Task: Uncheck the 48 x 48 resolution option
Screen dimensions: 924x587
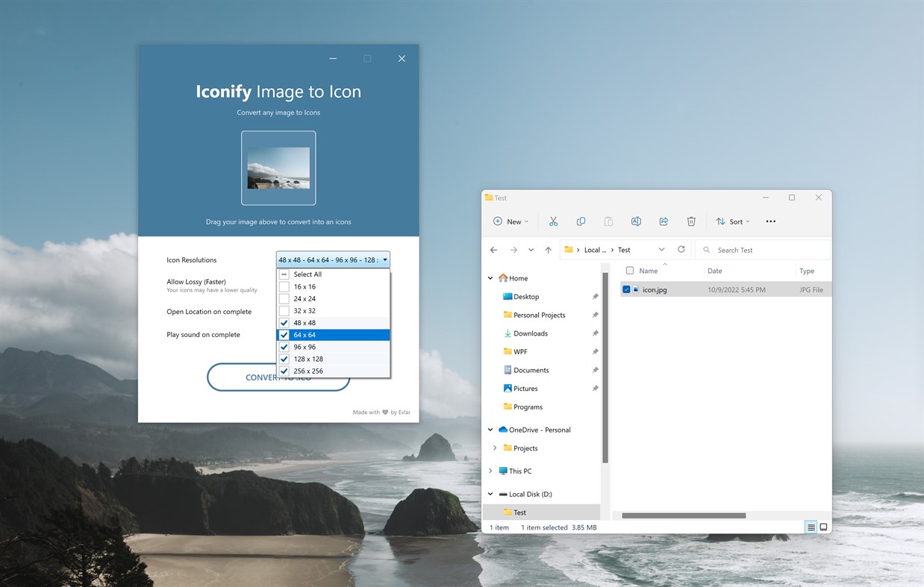Action: click(284, 322)
